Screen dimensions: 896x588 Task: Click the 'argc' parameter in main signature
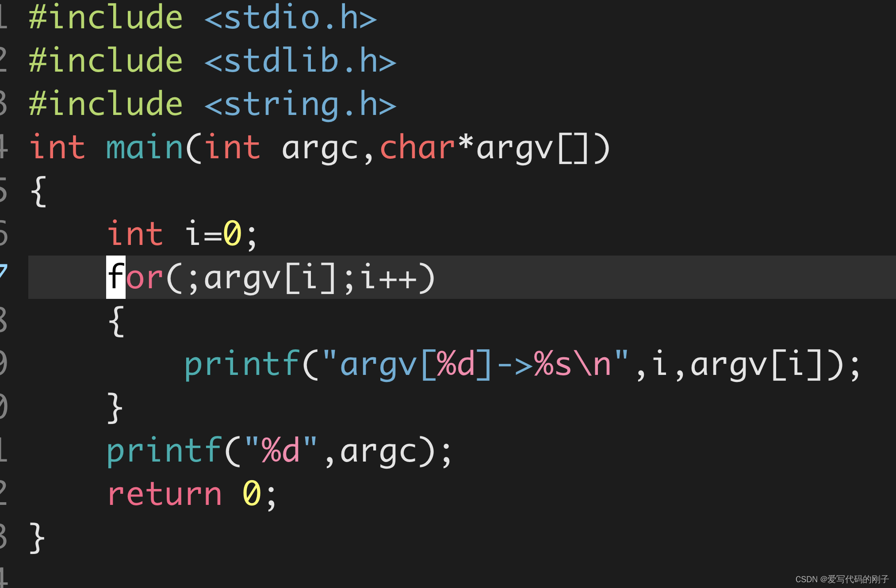tap(320, 149)
